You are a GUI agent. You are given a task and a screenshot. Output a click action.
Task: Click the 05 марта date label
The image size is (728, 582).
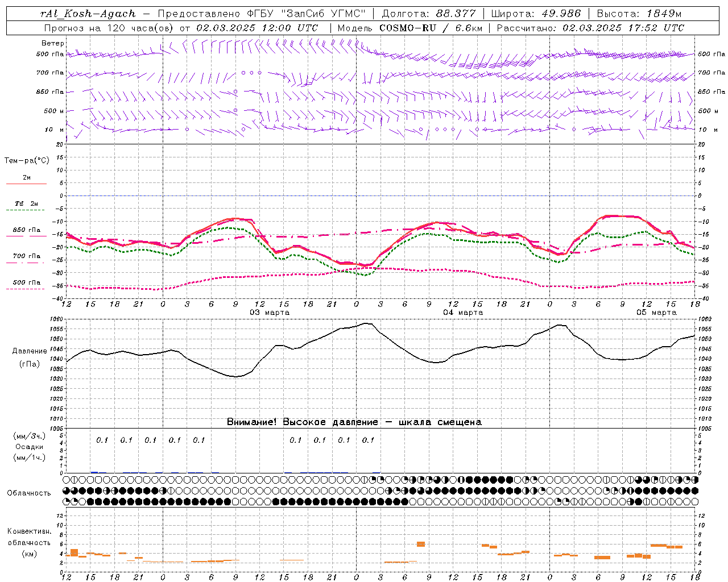tap(656, 313)
